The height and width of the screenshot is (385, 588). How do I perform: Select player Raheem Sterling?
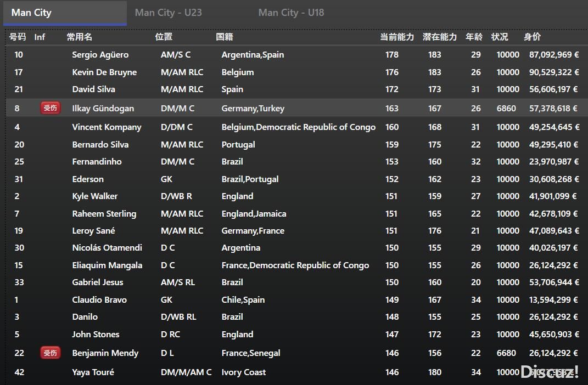pos(104,213)
